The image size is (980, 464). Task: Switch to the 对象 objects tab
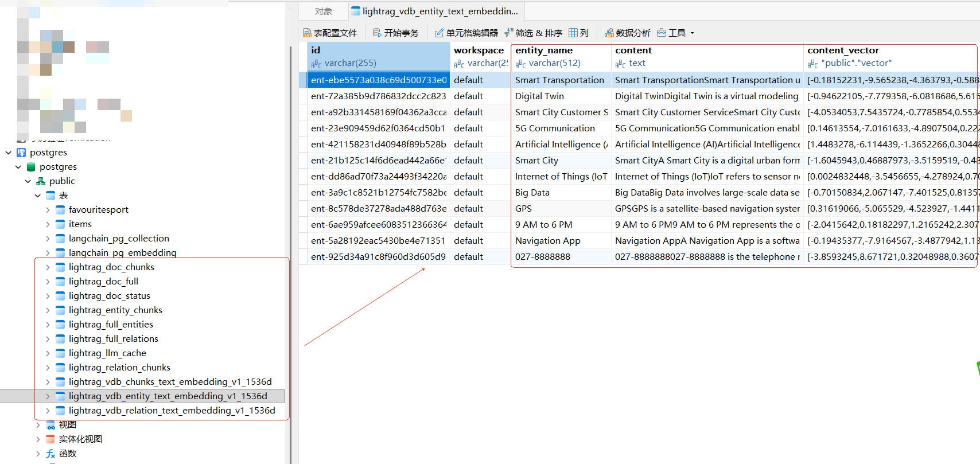click(x=324, y=11)
